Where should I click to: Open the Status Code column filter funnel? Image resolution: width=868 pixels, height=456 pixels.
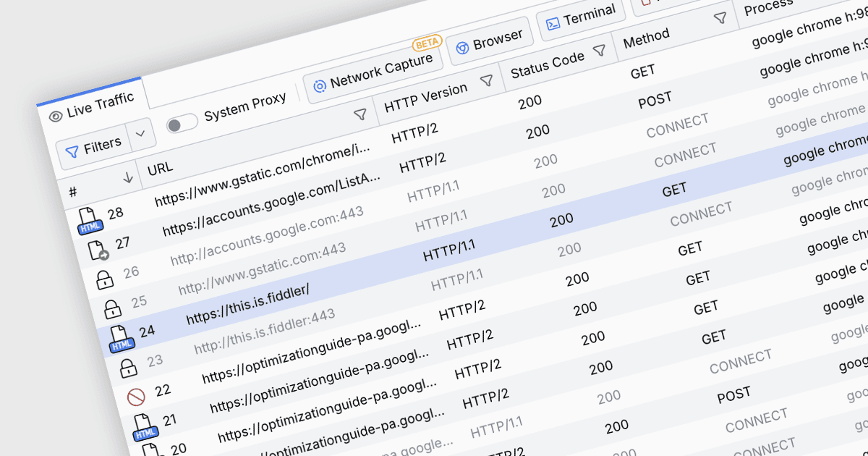599,51
